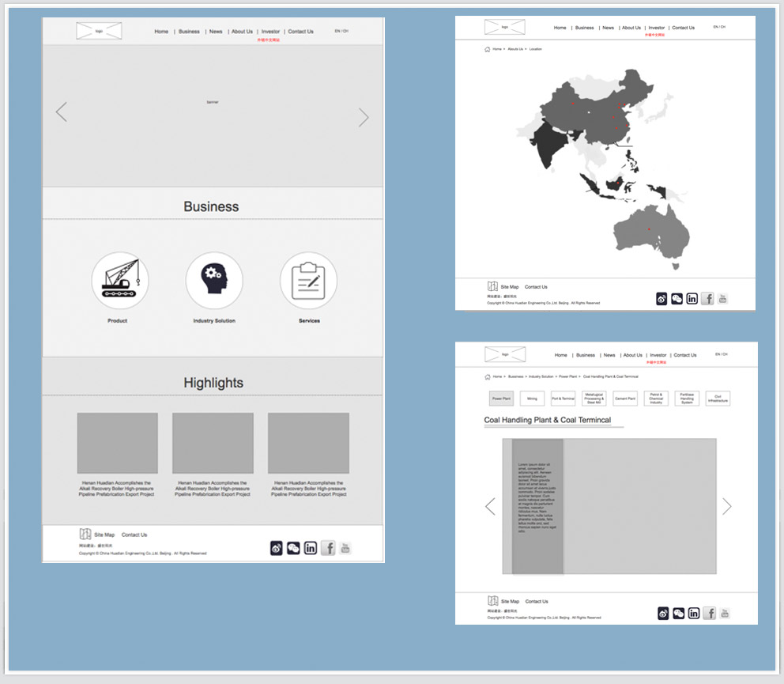The width and height of the screenshot is (784, 684).
Task: Click home breadcrumb icon on Coal Handling page
Action: (488, 376)
